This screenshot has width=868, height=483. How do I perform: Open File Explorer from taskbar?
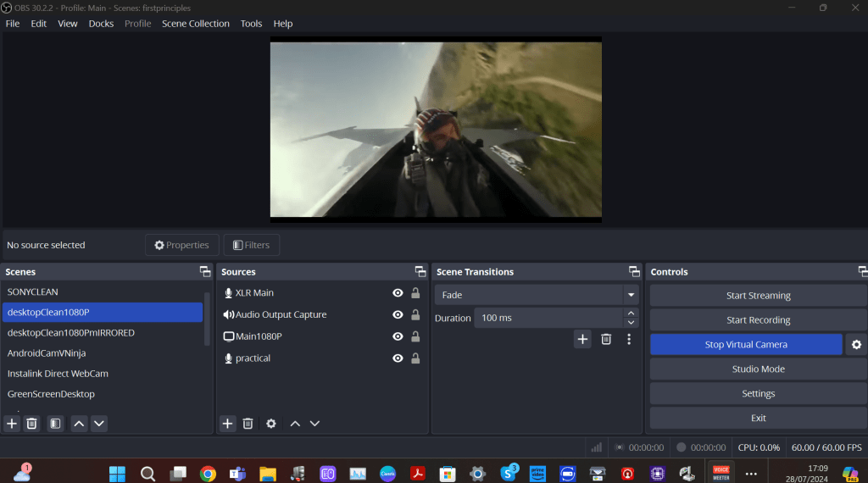268,474
